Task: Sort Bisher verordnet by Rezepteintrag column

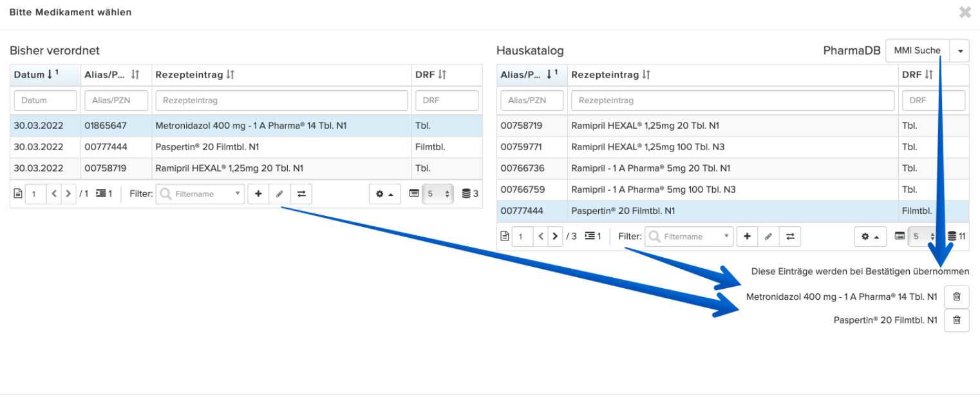Action: coord(194,75)
